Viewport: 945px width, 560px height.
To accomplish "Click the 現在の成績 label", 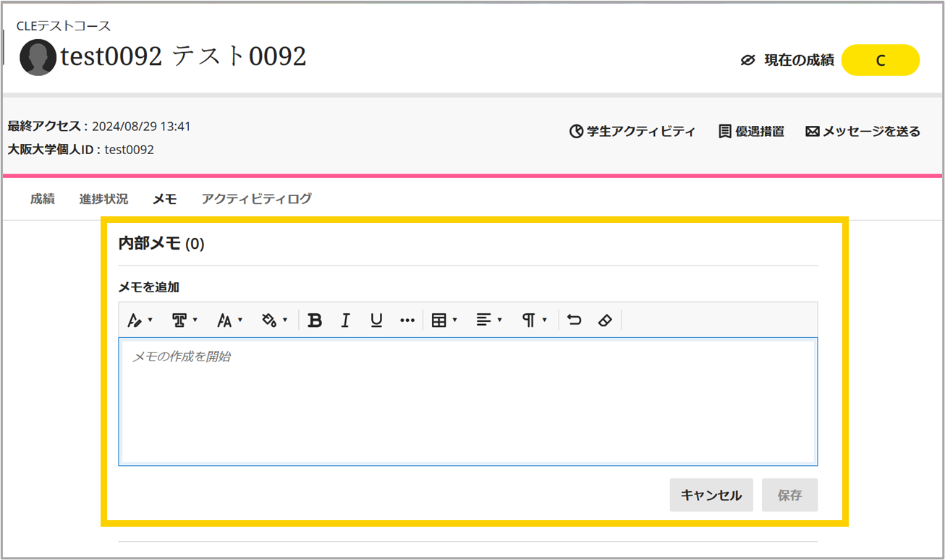I will [x=799, y=61].
